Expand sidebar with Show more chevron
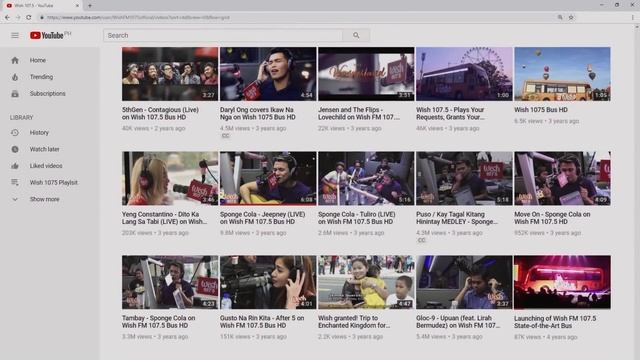 click(15, 199)
